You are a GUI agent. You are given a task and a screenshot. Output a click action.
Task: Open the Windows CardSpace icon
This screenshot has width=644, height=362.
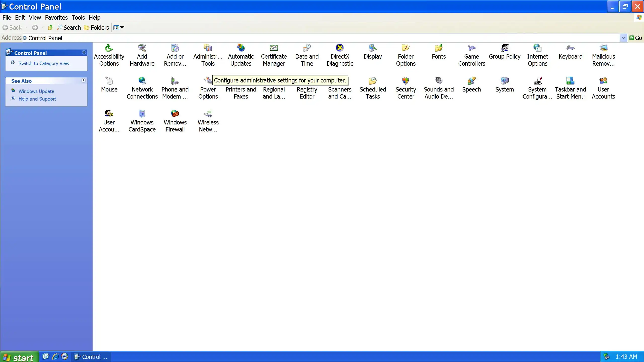(x=142, y=114)
